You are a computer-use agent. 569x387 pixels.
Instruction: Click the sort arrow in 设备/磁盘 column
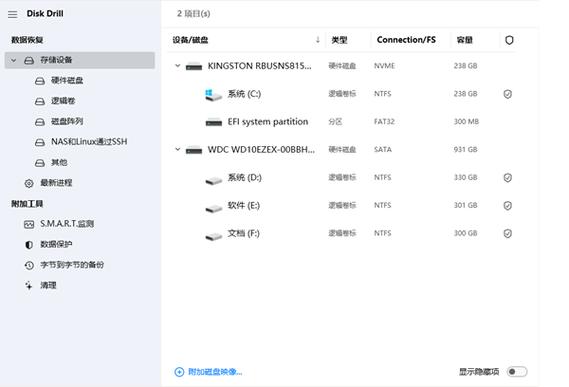coord(318,40)
